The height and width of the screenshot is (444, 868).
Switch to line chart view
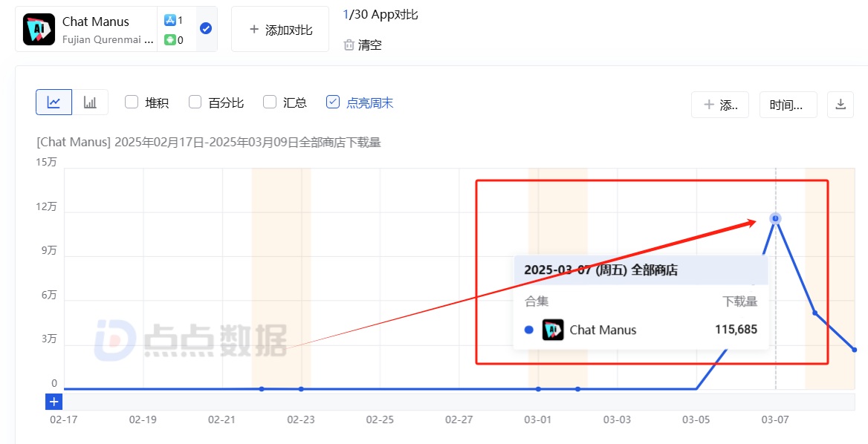(x=54, y=102)
